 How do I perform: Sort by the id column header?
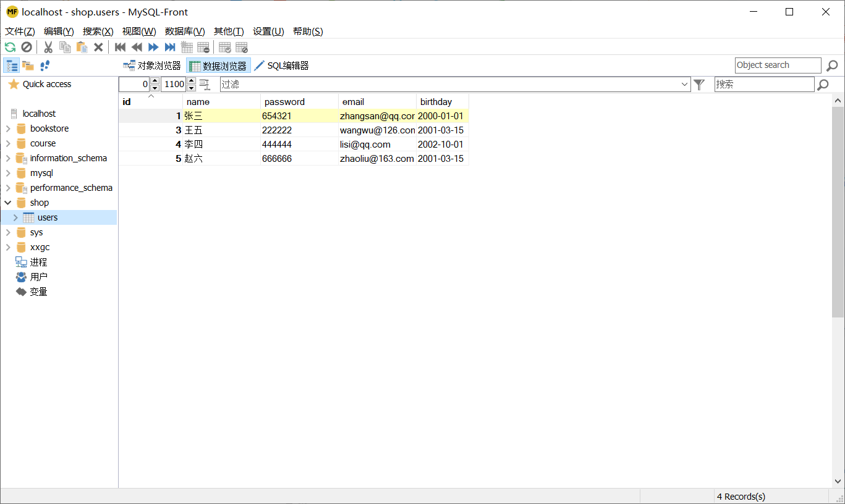pyautogui.click(x=150, y=101)
